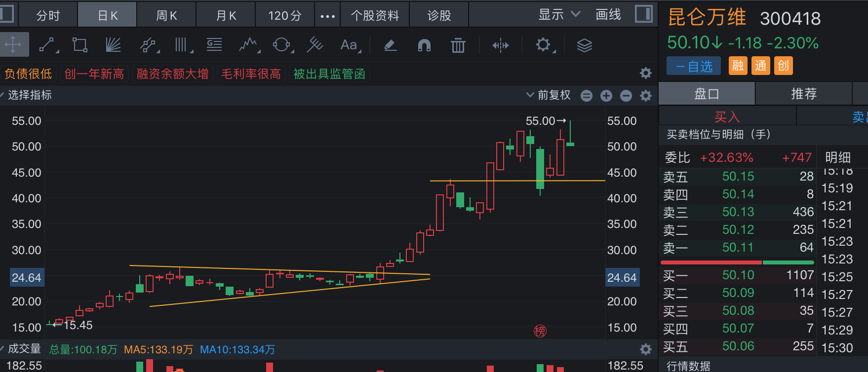
Task: Click the red-green buy/sell ratio bar
Action: tap(737, 262)
